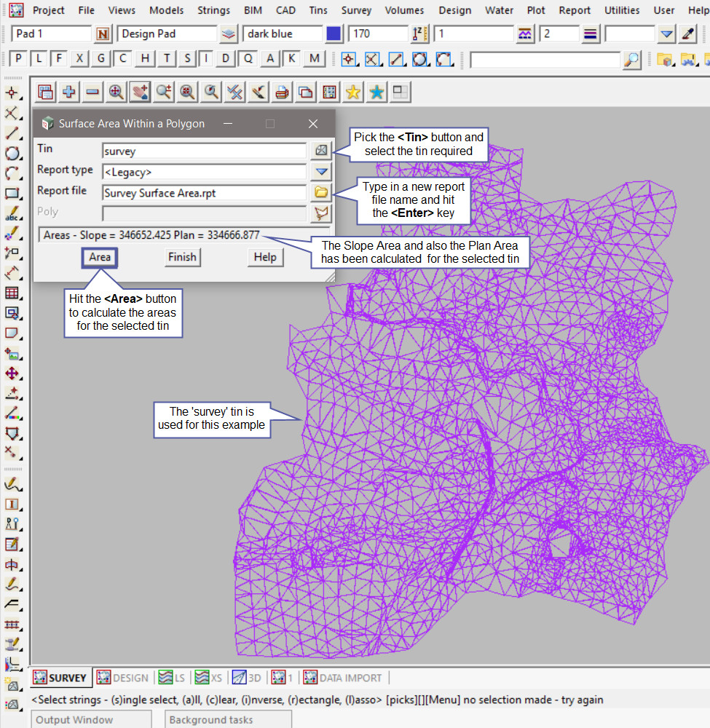Toggle the P snap button
The image size is (710, 728).
point(18,59)
